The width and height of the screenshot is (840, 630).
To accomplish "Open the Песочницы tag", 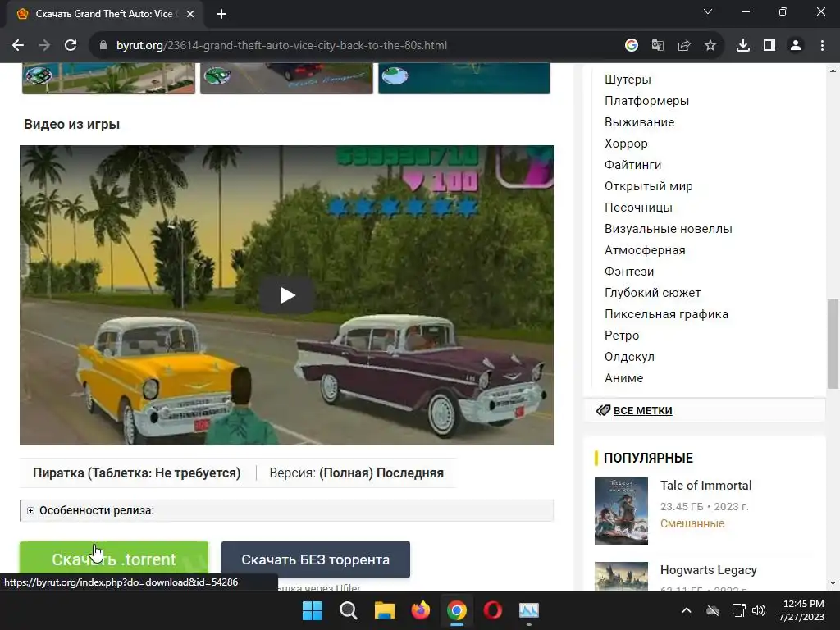I will (638, 208).
